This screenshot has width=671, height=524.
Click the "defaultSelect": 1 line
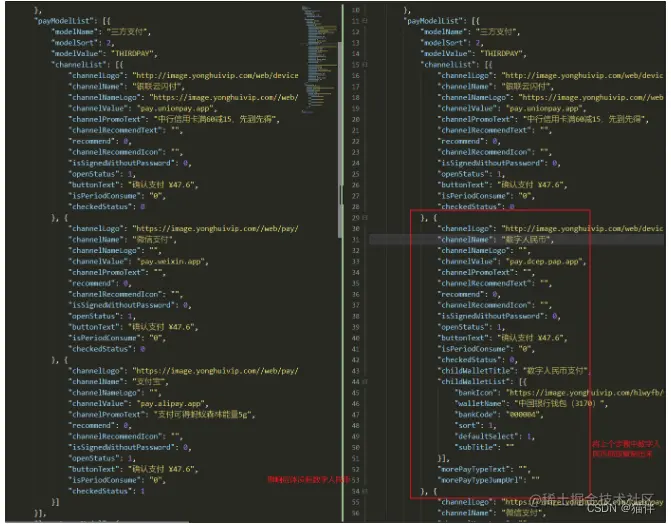coord(494,436)
